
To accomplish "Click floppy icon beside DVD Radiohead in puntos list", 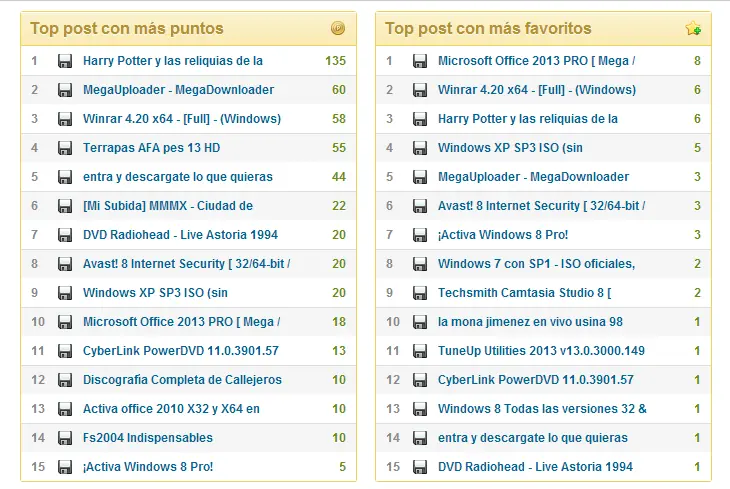I will point(65,235).
